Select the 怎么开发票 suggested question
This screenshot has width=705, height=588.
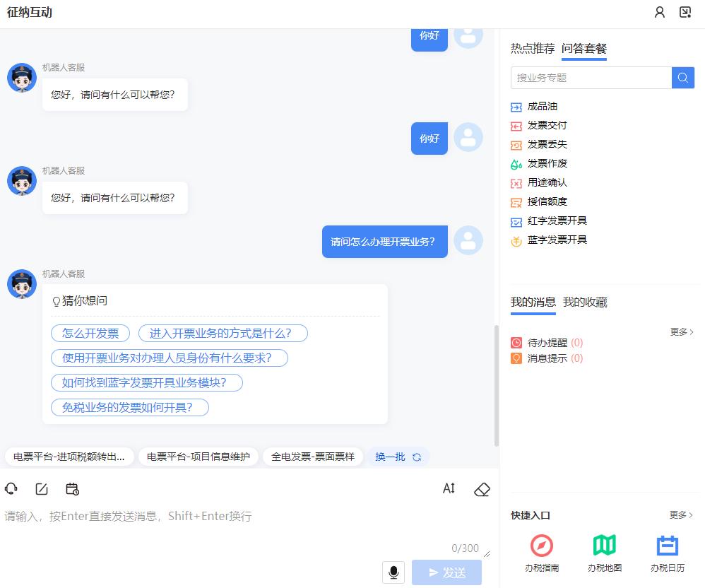[x=90, y=333]
